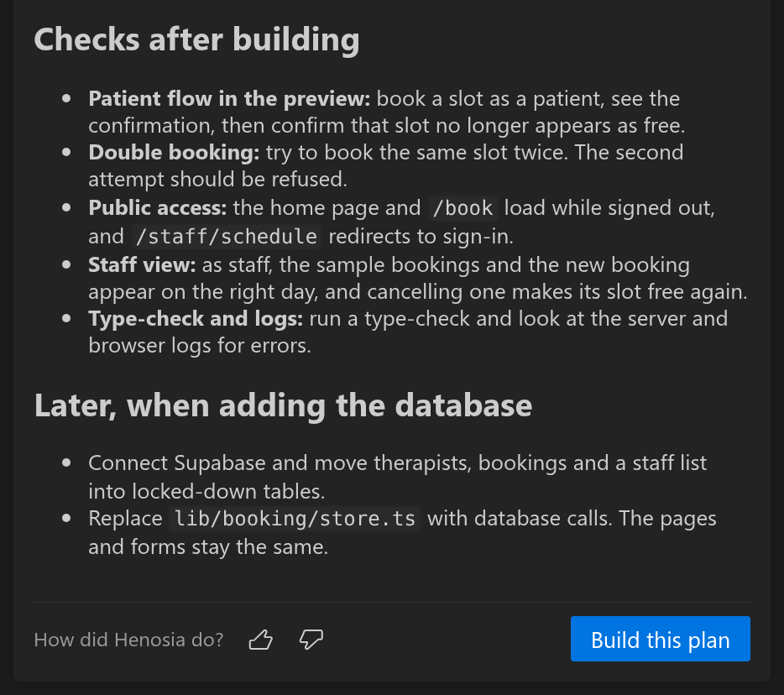Viewport: 784px width, 695px height.
Task: Click the bold Type-check and logs label
Action: coord(196,319)
